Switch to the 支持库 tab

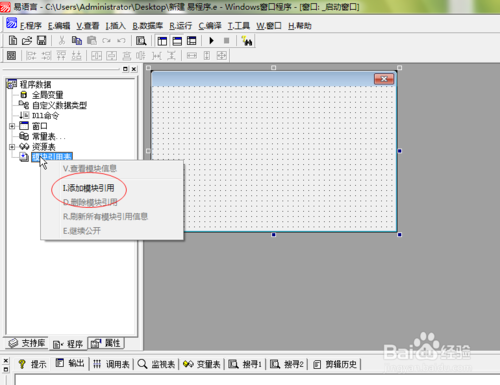[26, 343]
